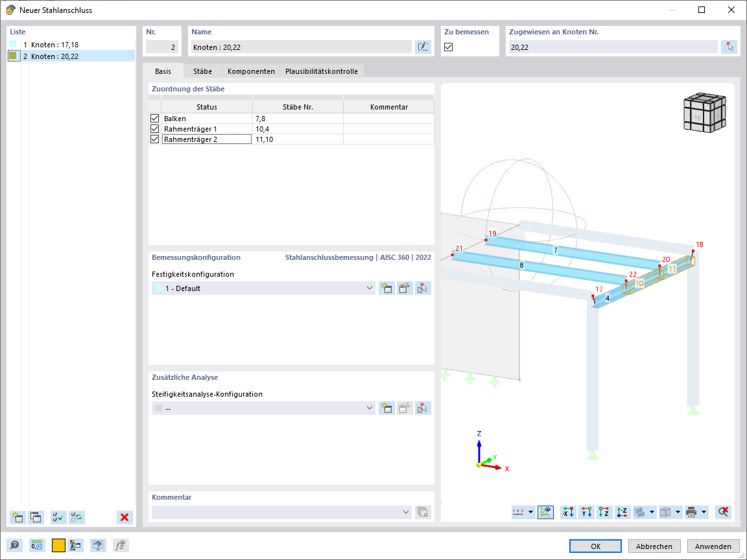Open the print options dropdown arrow
The width and height of the screenshot is (747, 560).
[x=704, y=512]
